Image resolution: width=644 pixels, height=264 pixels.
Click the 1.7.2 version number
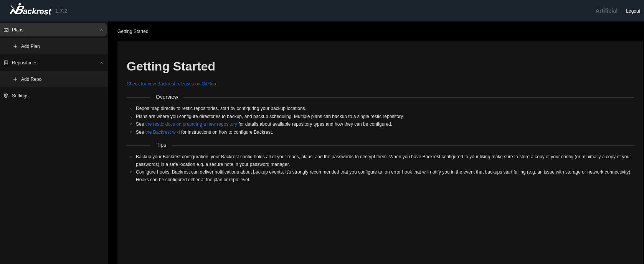pos(61,11)
